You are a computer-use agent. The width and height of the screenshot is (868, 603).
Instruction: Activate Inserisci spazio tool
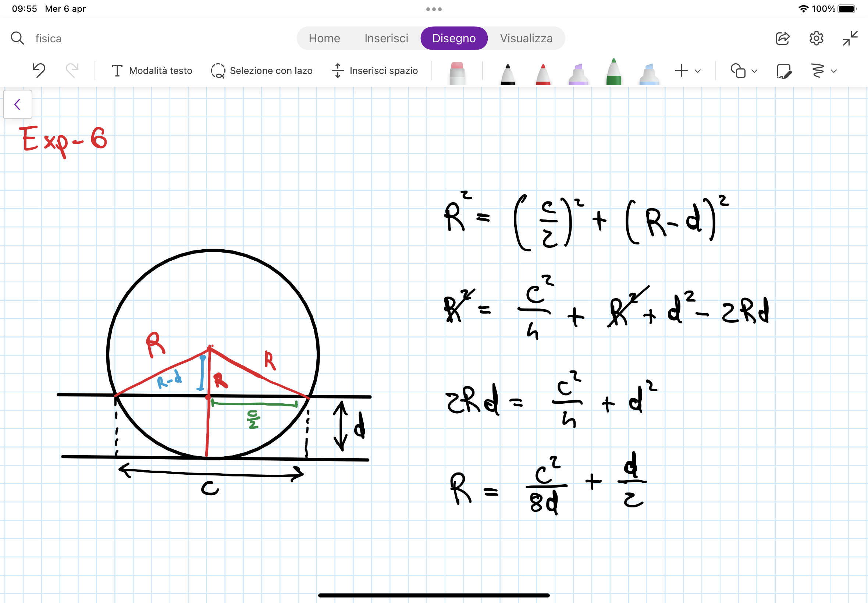375,71
